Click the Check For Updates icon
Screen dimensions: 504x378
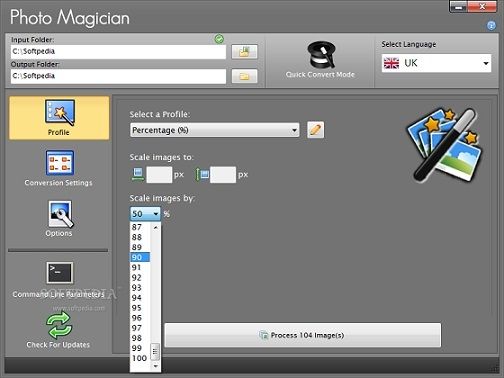click(x=58, y=326)
